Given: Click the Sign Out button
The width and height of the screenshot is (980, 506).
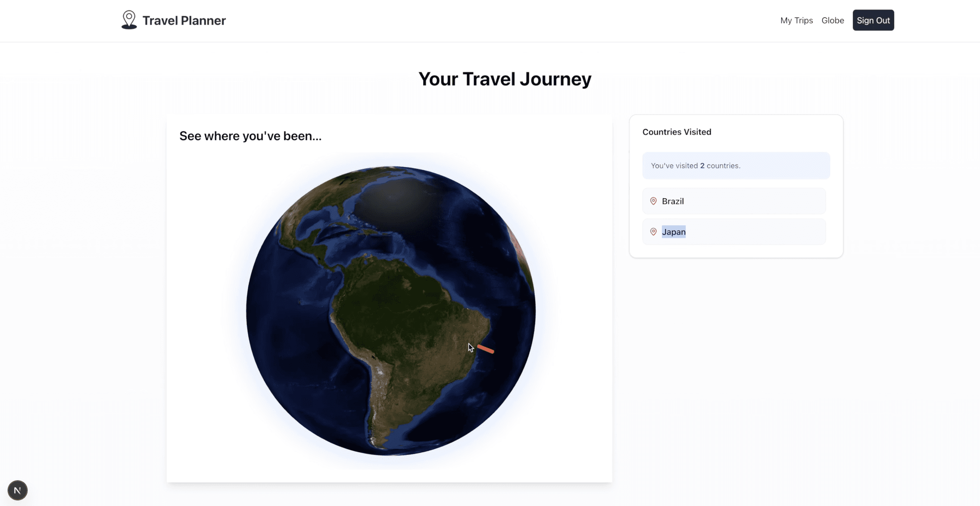Looking at the screenshot, I should (873, 20).
